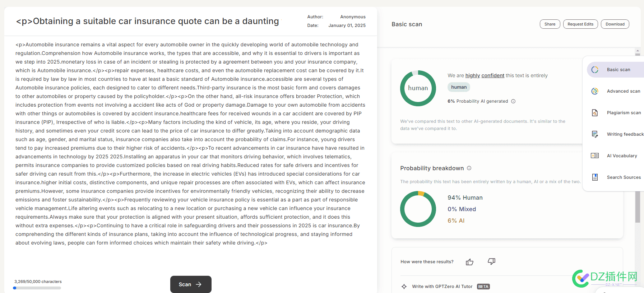Click the date January 01, 2025
This screenshot has height=293, width=644.
(x=347, y=25)
